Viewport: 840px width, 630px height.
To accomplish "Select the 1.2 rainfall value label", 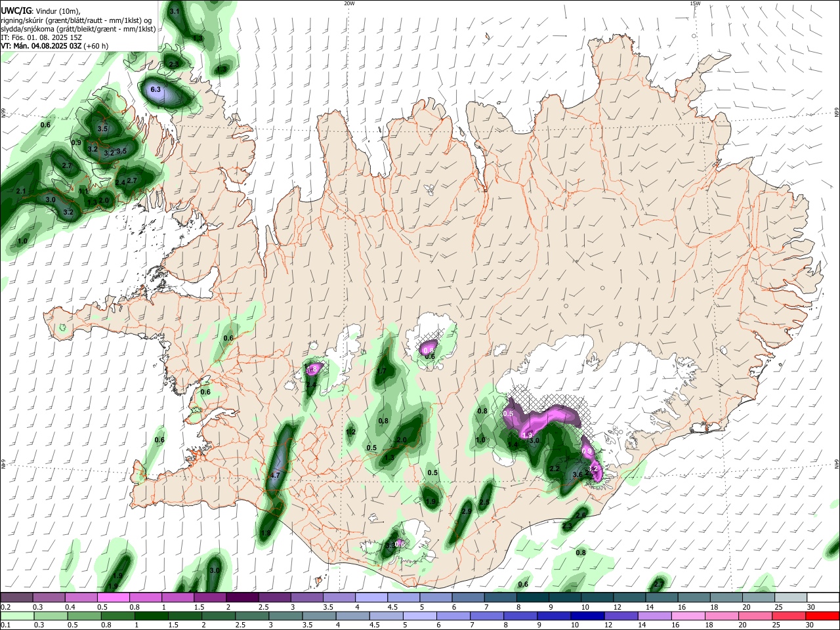I will click(x=351, y=432).
